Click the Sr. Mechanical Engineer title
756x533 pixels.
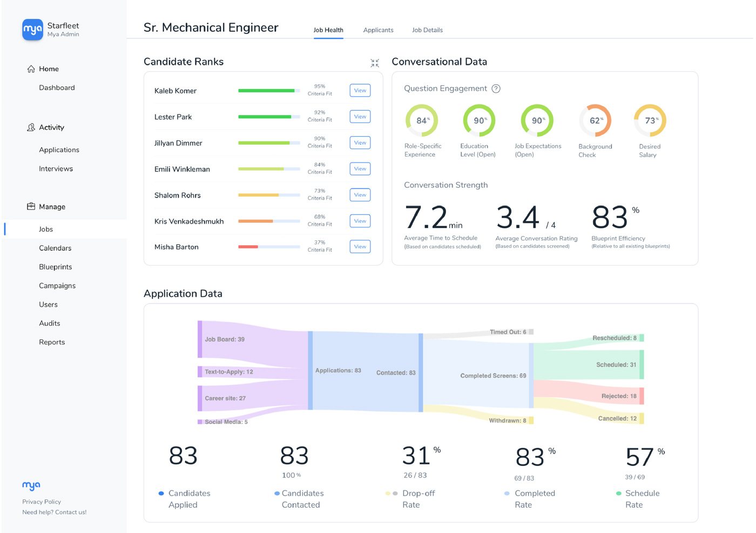(211, 28)
